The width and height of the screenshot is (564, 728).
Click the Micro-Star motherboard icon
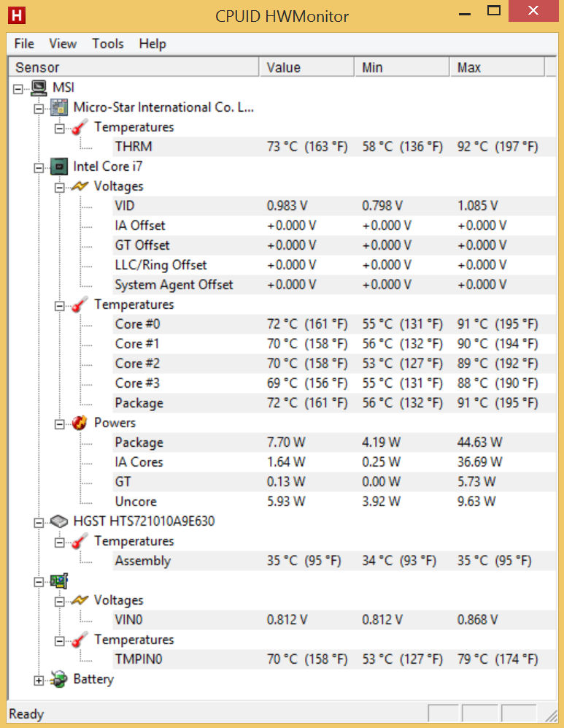pos(59,107)
